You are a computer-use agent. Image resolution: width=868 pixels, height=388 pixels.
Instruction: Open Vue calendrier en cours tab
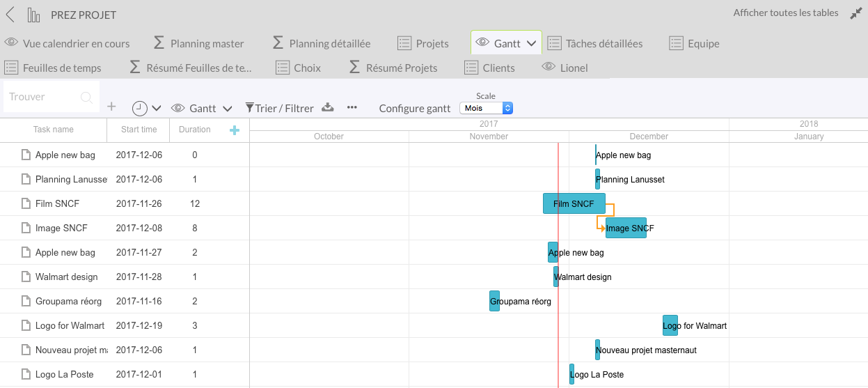coord(68,43)
